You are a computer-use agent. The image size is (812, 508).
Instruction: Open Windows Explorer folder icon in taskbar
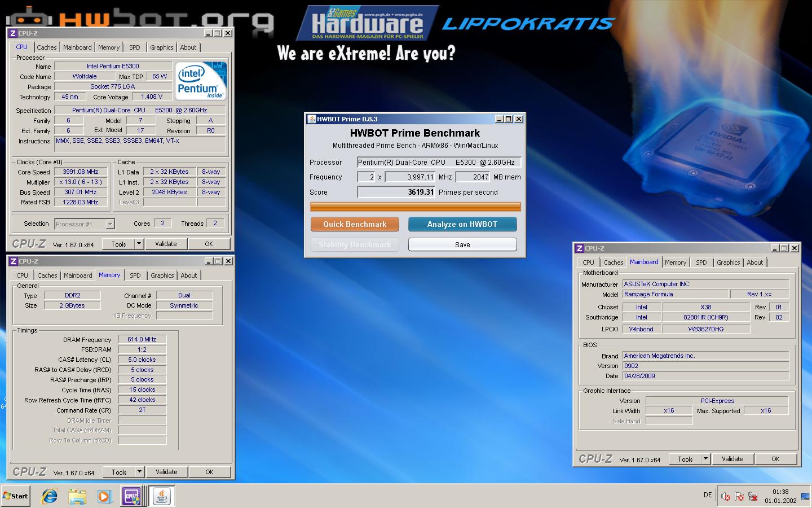pyautogui.click(x=77, y=496)
